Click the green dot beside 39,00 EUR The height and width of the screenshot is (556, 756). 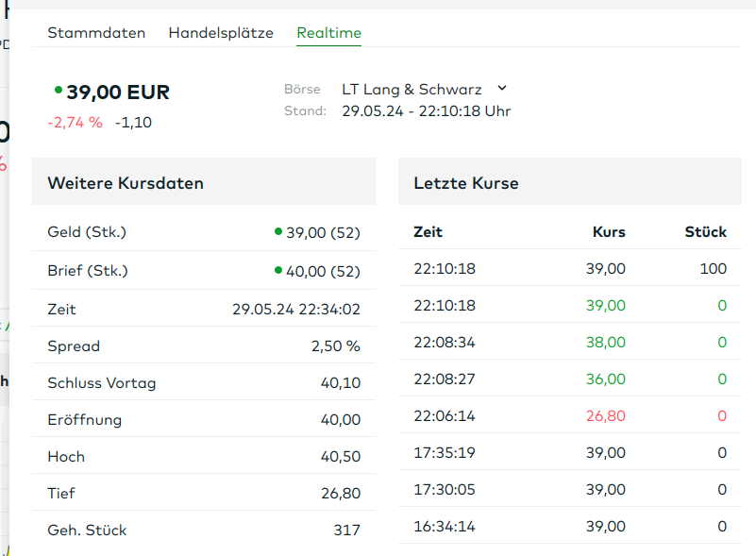pos(59,91)
